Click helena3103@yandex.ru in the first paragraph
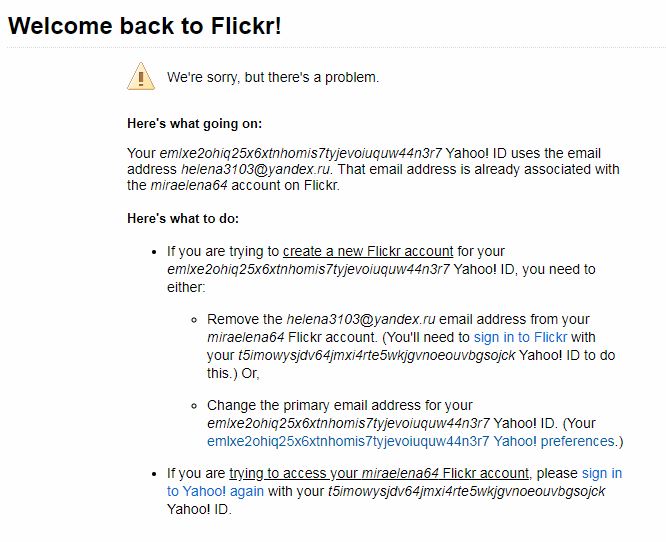Image resolution: width=666 pixels, height=542 pixels. pyautogui.click(x=255, y=169)
